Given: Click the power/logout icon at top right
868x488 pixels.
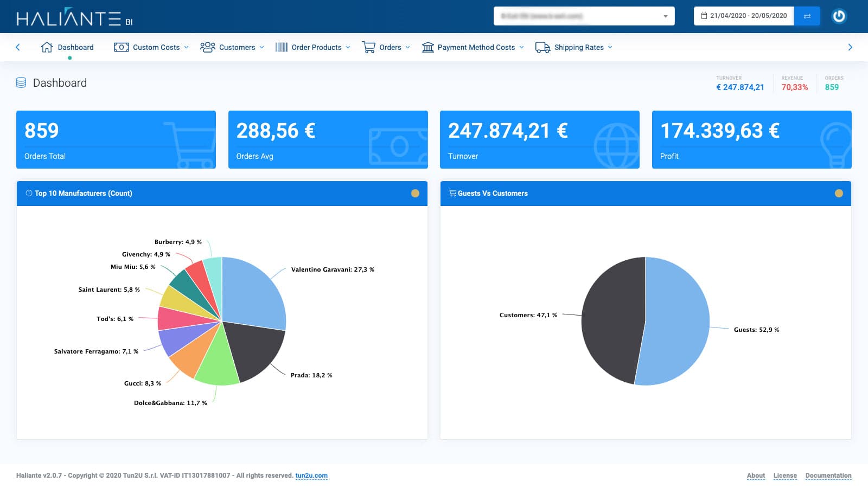Looking at the screenshot, I should coord(839,16).
